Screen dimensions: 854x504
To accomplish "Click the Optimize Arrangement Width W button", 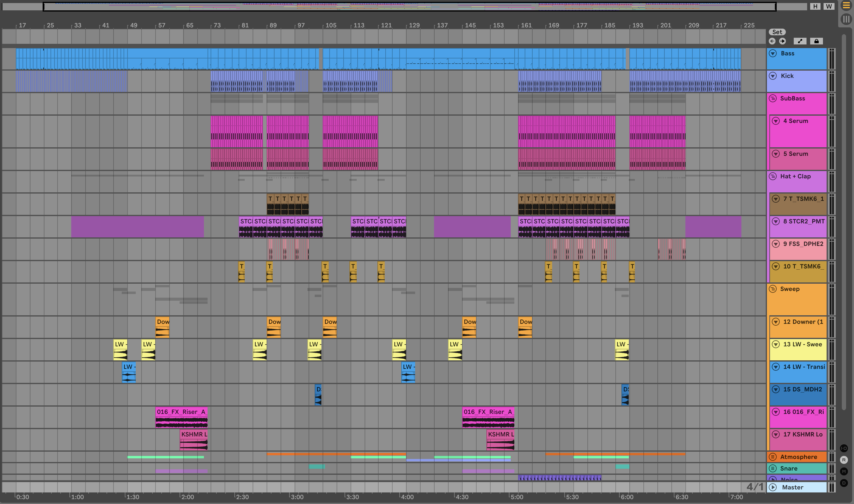I will (x=829, y=6).
